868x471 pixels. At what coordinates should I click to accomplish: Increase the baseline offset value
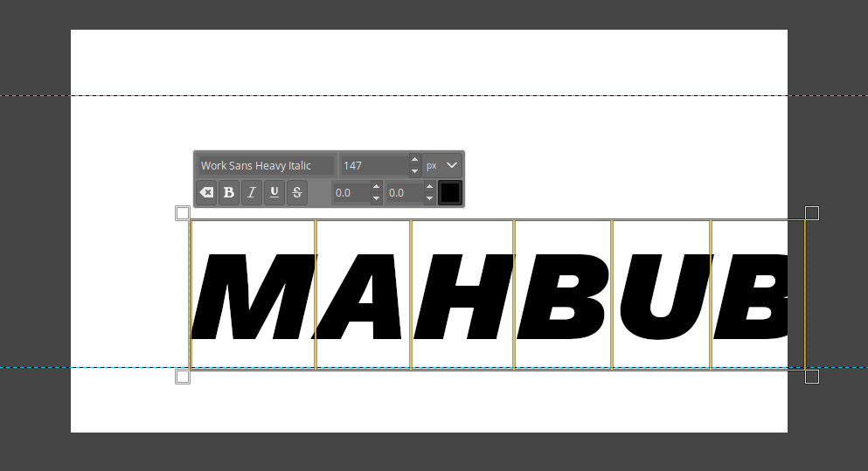coord(377,187)
